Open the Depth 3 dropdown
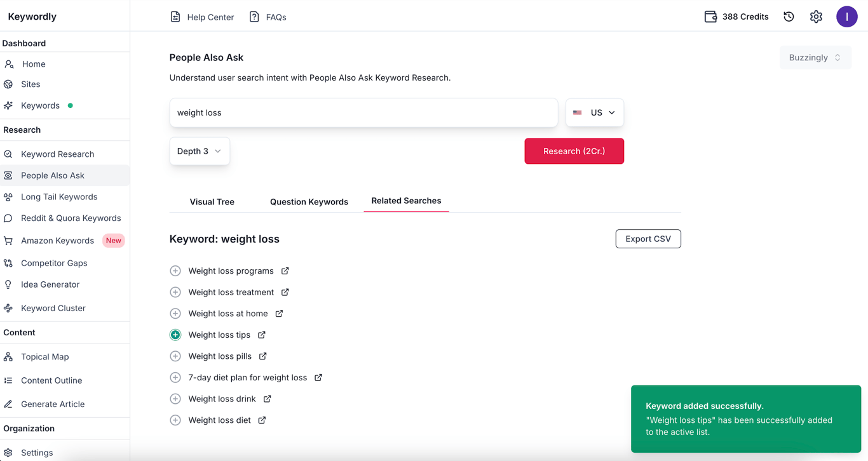The height and width of the screenshot is (461, 868). pos(200,151)
